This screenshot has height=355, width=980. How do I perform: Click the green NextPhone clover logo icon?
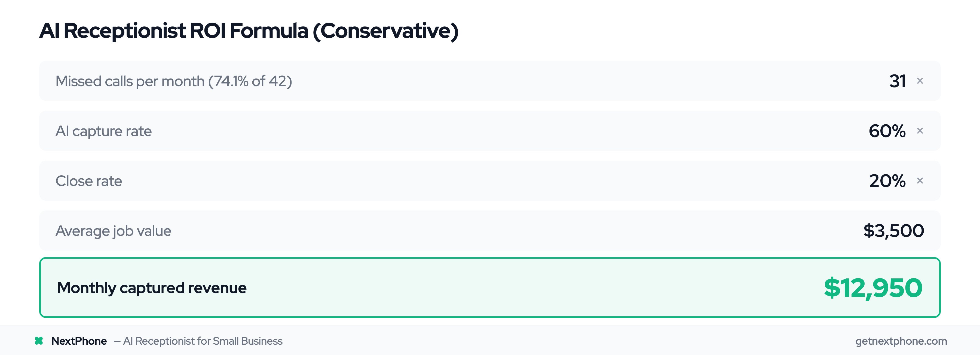point(39,341)
